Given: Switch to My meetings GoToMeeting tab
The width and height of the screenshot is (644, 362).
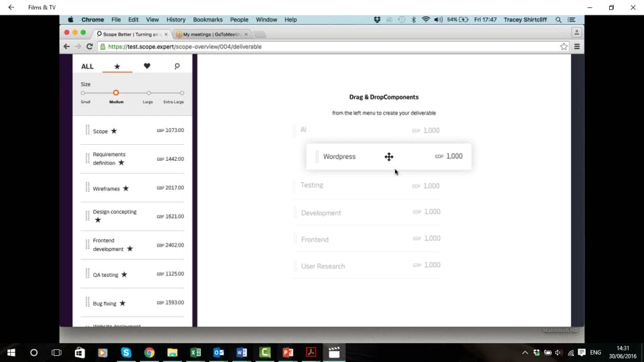Looking at the screenshot, I should coord(211,34).
